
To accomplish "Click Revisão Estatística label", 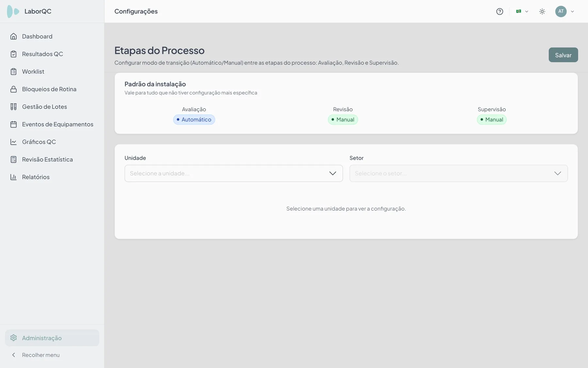I will pos(47,159).
